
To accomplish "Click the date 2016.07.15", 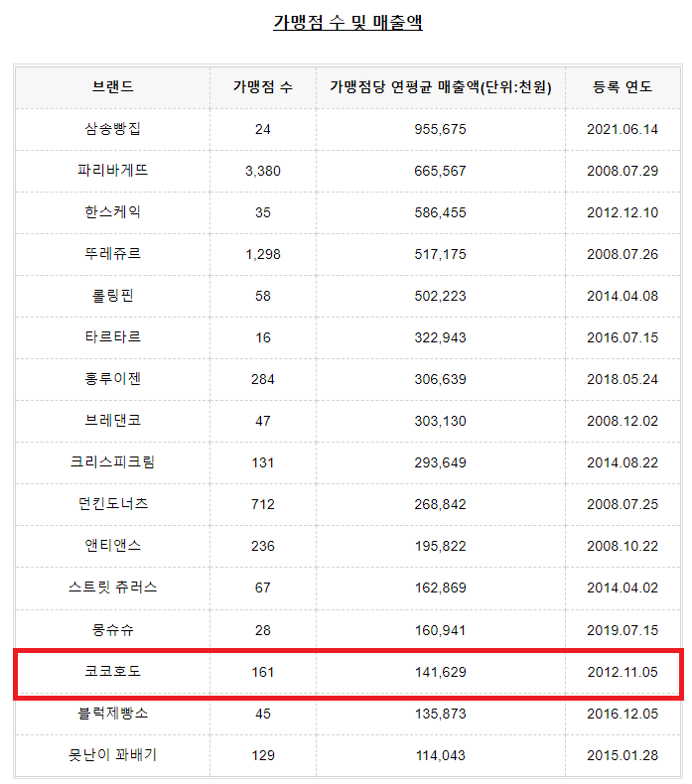I will point(623,337).
